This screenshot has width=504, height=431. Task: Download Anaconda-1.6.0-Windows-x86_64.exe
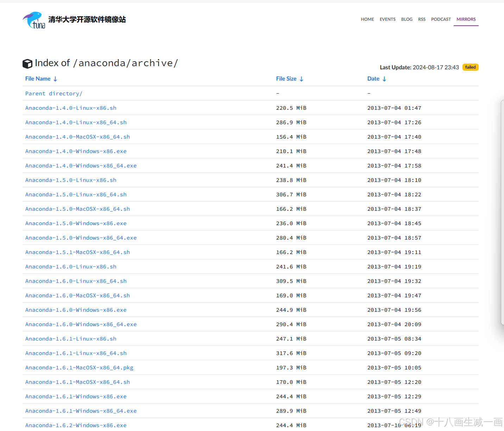[x=81, y=324]
